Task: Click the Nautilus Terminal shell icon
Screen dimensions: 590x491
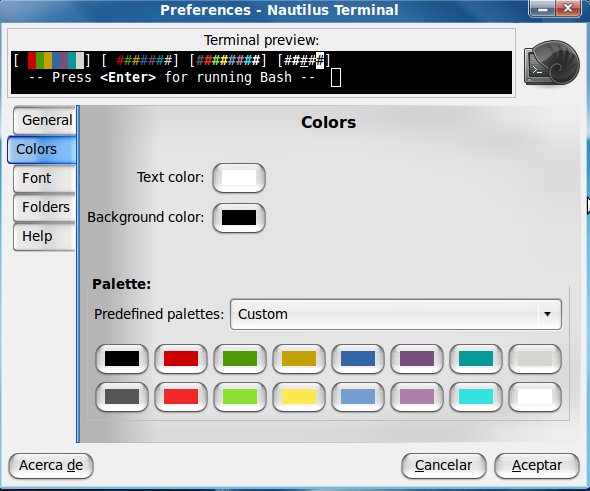Action: point(552,63)
